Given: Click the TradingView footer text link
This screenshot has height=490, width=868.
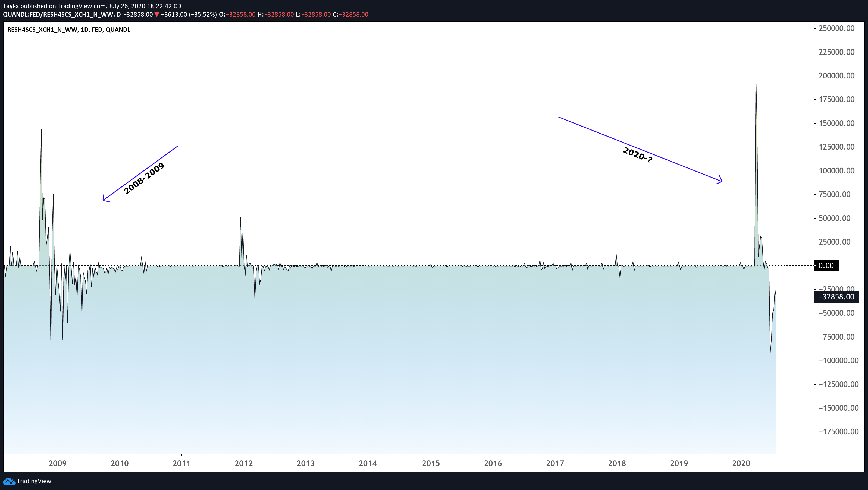Looking at the screenshot, I should click(x=34, y=481).
